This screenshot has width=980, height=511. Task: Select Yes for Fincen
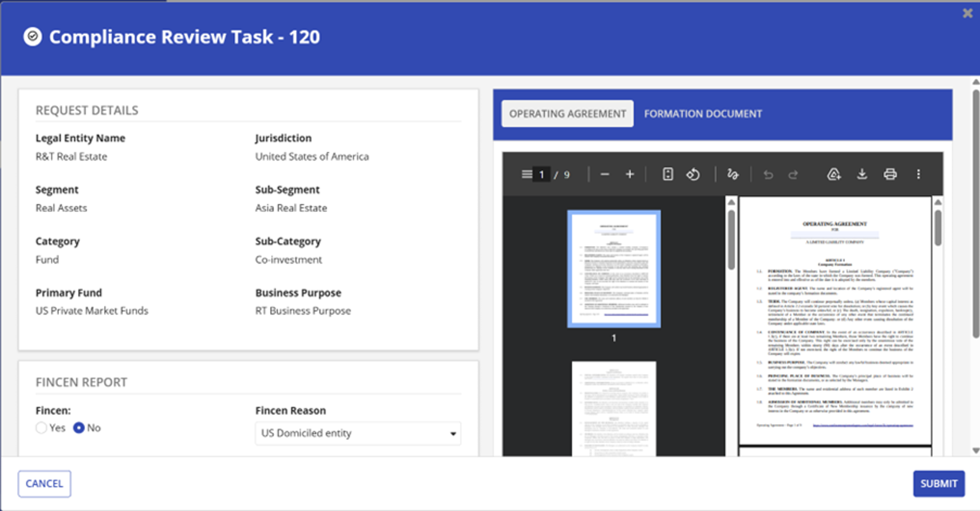[x=41, y=428]
